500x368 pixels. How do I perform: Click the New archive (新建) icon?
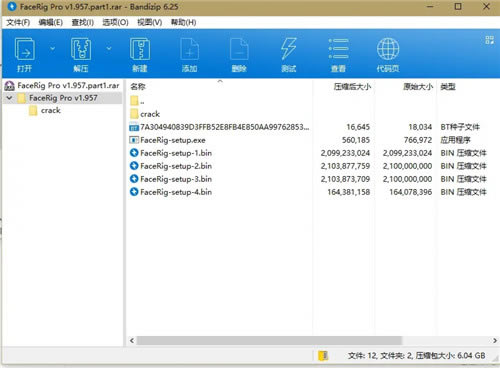click(x=140, y=50)
